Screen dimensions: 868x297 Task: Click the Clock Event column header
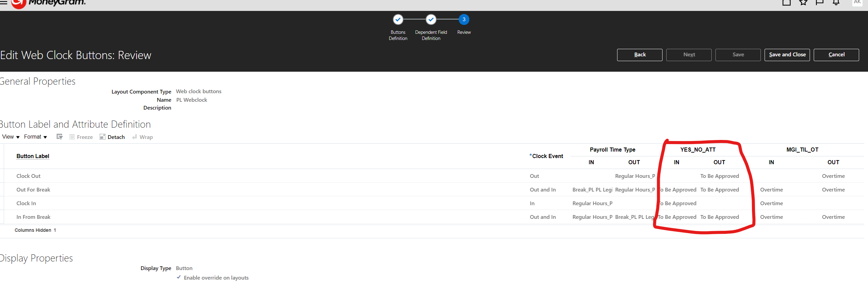click(x=546, y=156)
